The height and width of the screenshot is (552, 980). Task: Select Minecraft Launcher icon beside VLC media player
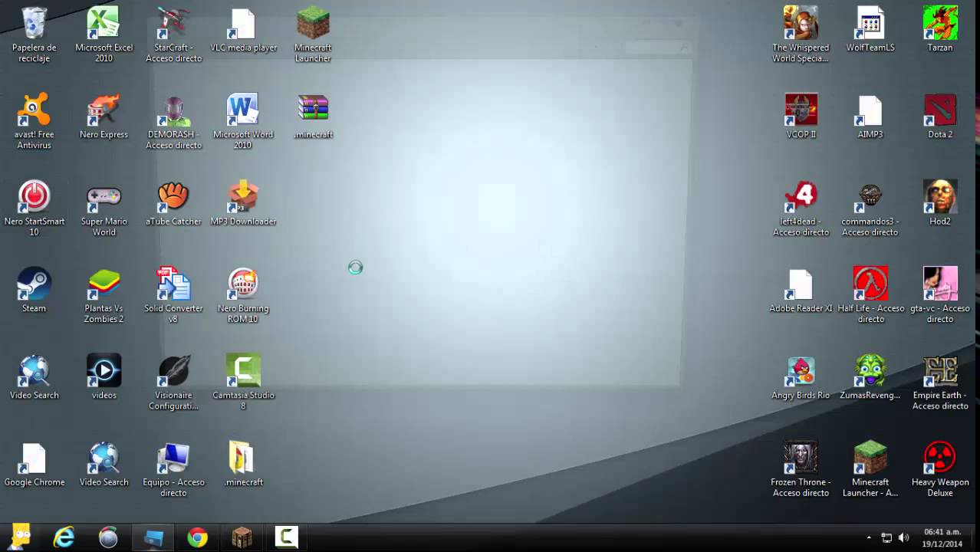313,23
